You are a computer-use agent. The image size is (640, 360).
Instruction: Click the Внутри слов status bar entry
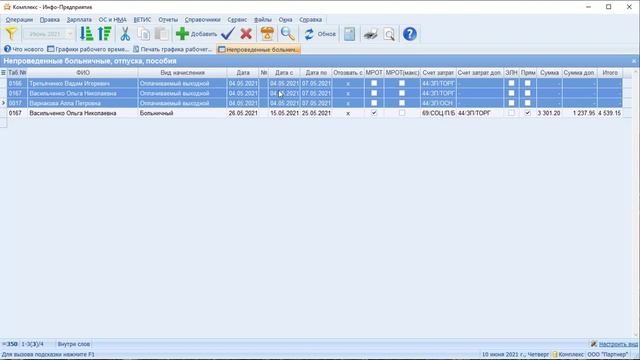[x=73, y=344]
